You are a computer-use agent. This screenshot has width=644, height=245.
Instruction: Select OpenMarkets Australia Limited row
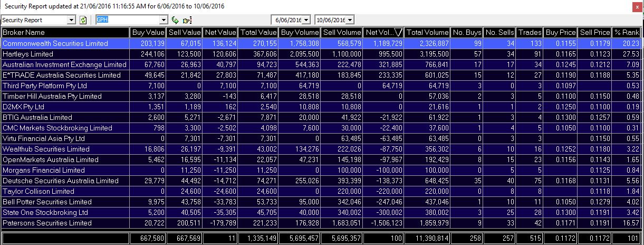pos(321,159)
